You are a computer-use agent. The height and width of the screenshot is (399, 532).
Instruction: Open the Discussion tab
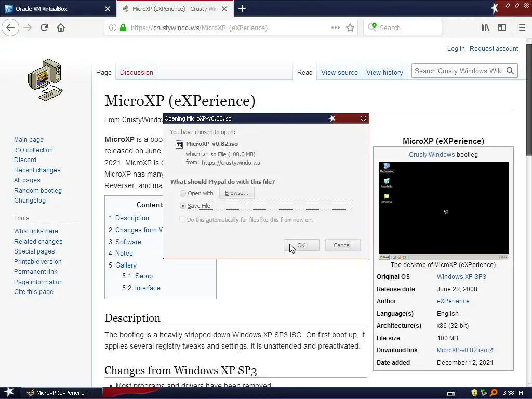137,72
